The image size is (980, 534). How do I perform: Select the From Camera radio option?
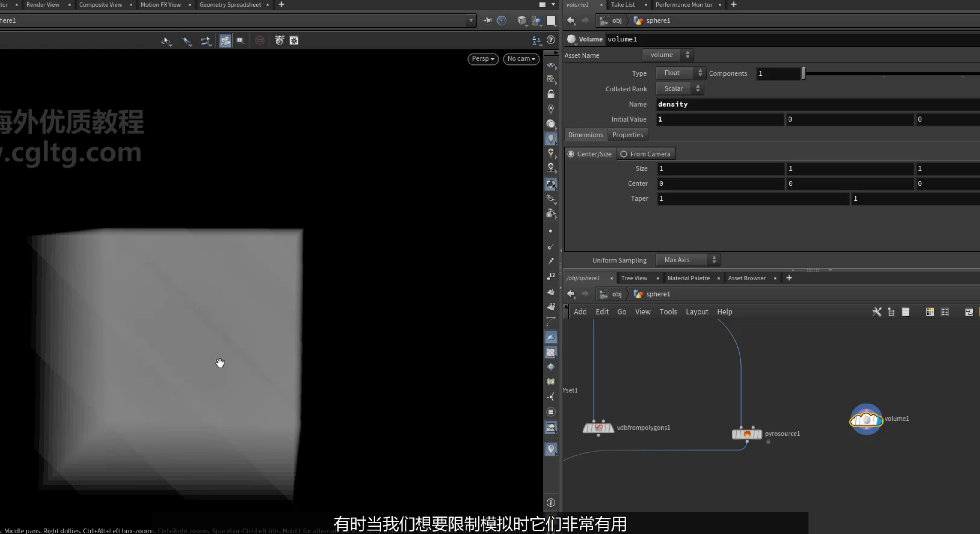point(646,154)
